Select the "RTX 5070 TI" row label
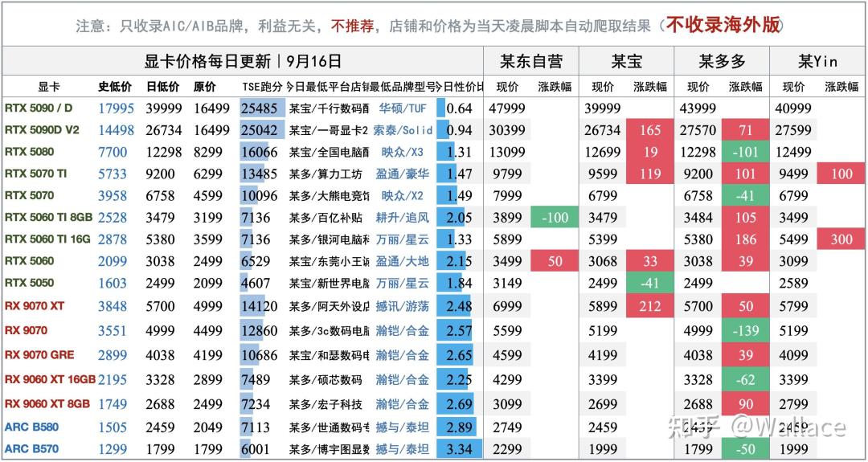 [x=36, y=174]
